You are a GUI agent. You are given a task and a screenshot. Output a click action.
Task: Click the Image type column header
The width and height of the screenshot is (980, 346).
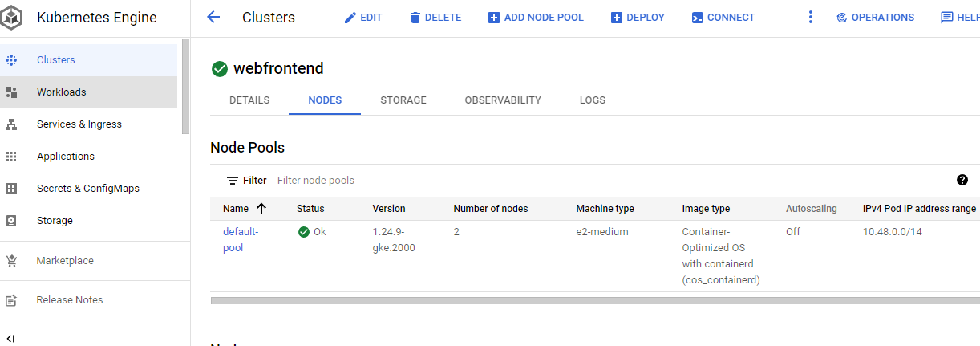tap(706, 209)
